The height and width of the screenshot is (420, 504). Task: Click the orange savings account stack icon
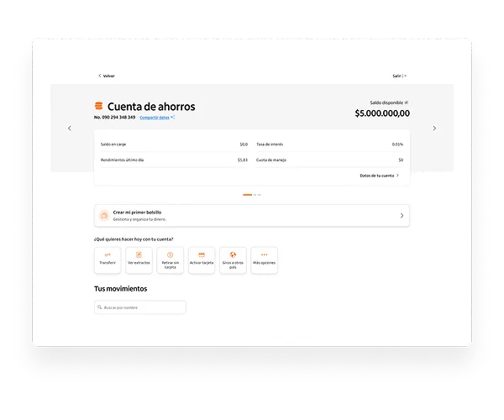pos(98,106)
